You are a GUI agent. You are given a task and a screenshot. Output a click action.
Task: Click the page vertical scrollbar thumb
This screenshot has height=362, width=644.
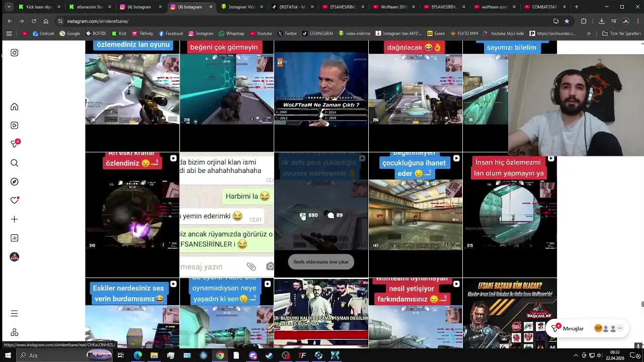pos(642,304)
